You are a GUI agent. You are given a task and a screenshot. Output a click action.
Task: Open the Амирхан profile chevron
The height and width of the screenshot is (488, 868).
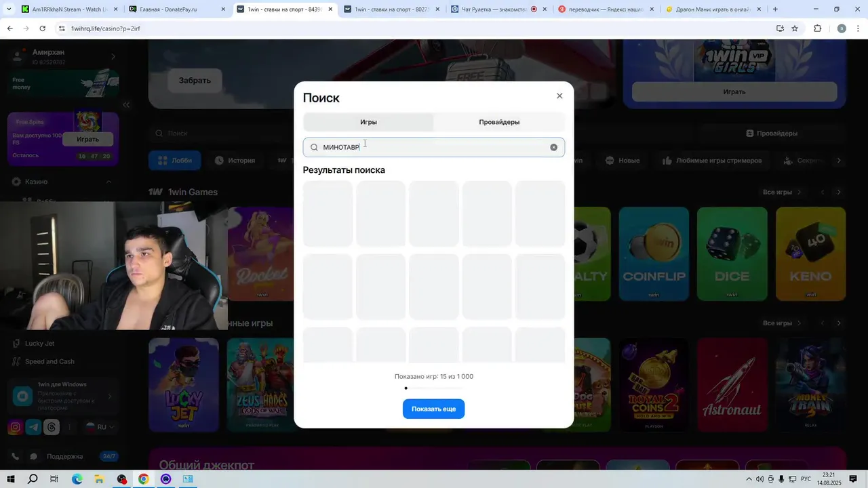coord(113,57)
